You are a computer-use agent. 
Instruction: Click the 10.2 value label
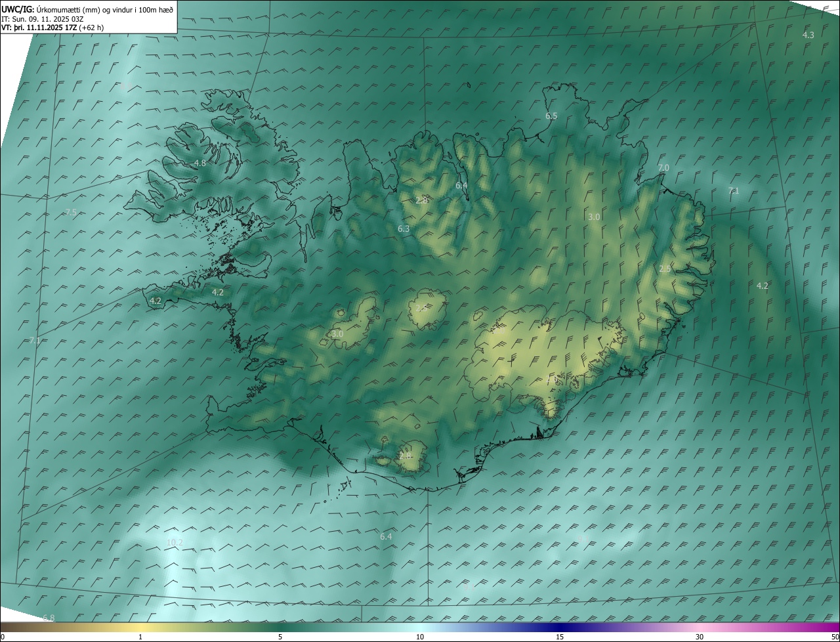point(175,542)
